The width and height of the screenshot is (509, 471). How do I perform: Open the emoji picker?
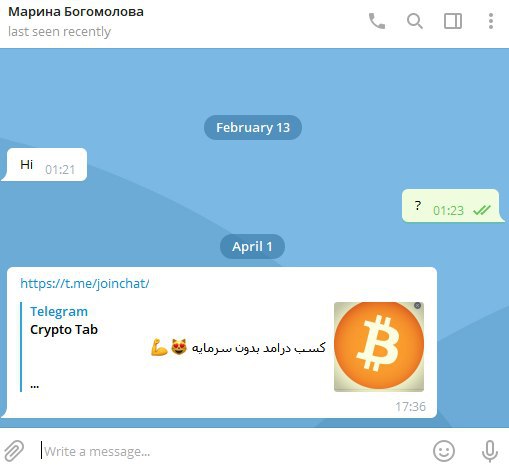444,451
